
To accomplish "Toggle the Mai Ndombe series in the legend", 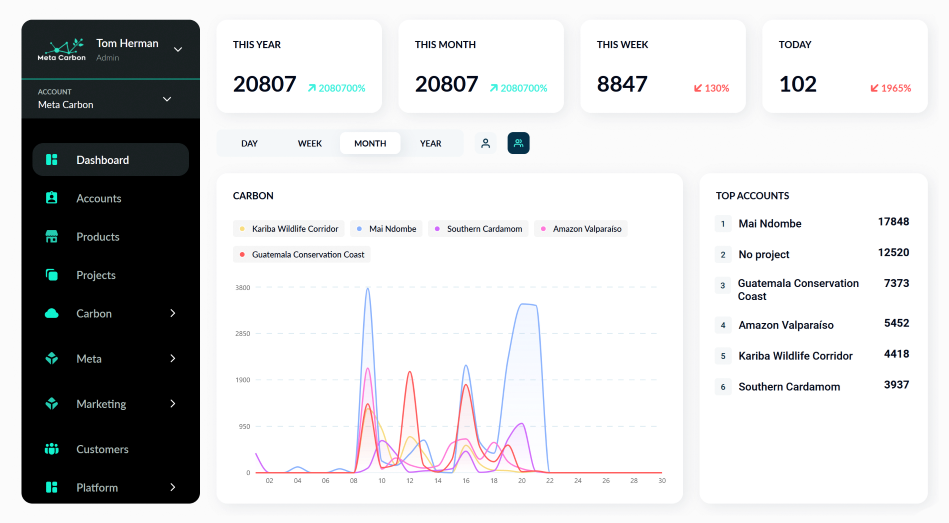I will click(x=386, y=229).
